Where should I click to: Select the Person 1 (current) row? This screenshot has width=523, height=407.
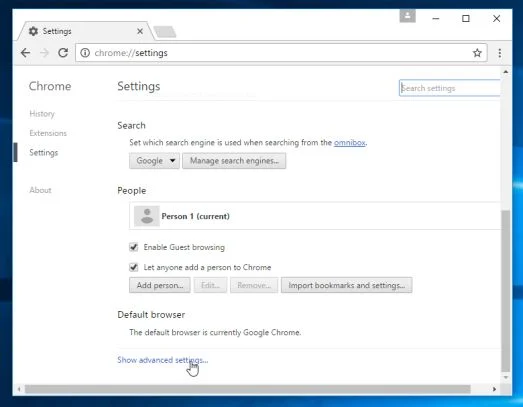coord(315,216)
